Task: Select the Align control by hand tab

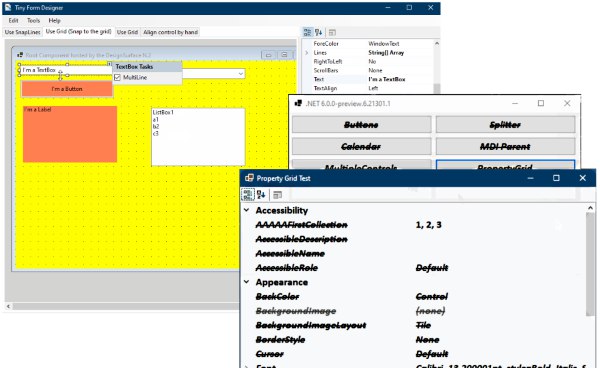Action: (x=171, y=32)
